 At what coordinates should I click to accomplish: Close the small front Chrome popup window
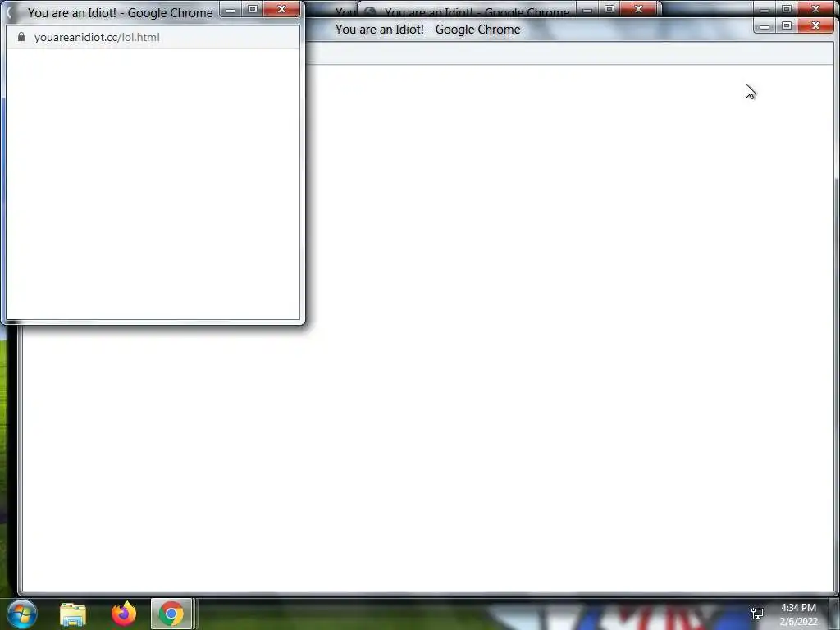(x=282, y=9)
